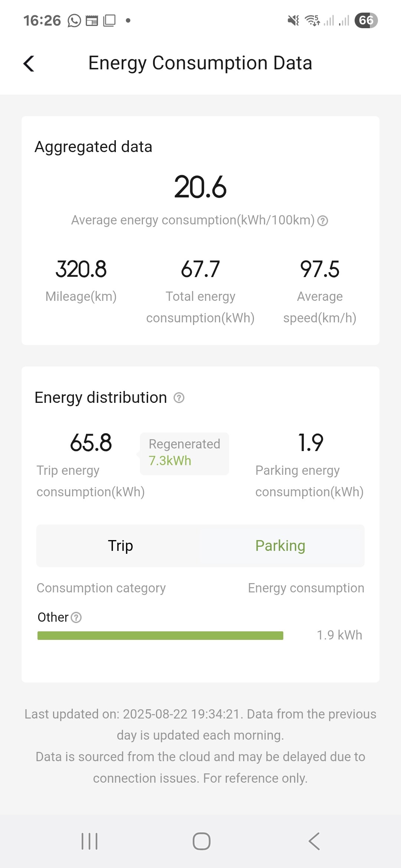The image size is (401, 868).
Task: Tap the back arrow in header
Action: (29, 63)
